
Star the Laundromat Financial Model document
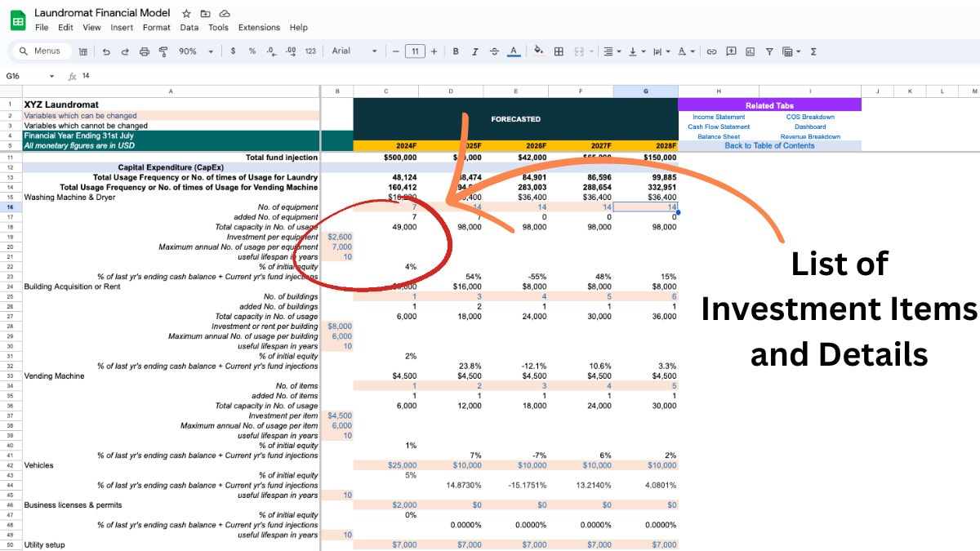186,14
